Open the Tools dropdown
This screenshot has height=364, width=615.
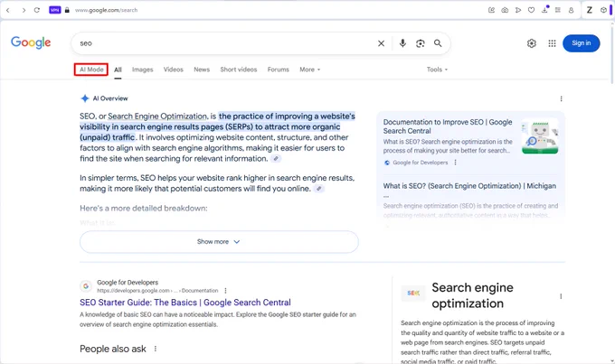pos(437,70)
